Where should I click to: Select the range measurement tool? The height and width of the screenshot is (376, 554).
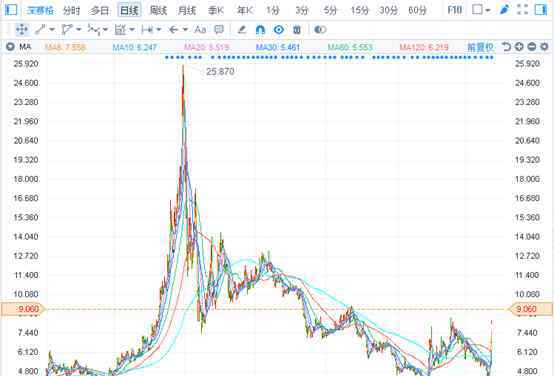(147, 30)
